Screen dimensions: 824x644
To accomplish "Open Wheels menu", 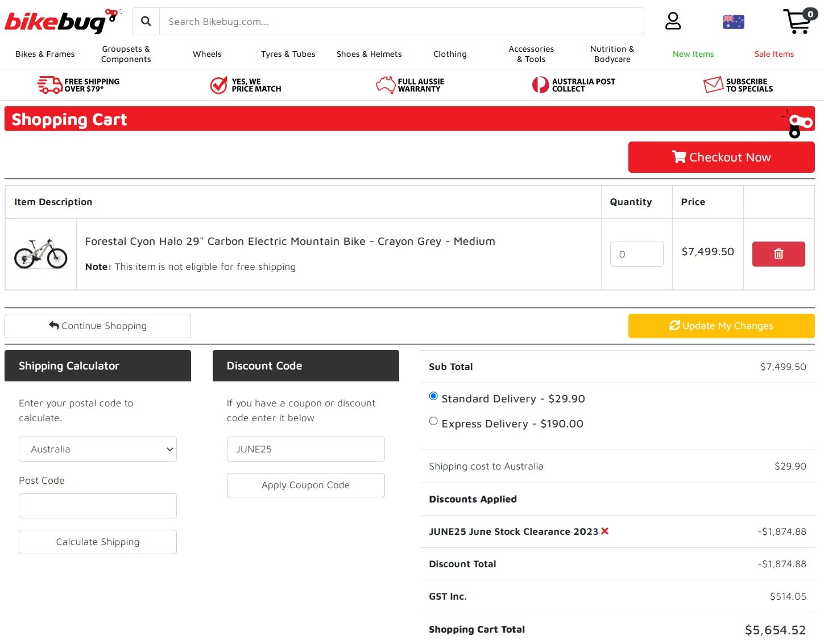I will (207, 54).
